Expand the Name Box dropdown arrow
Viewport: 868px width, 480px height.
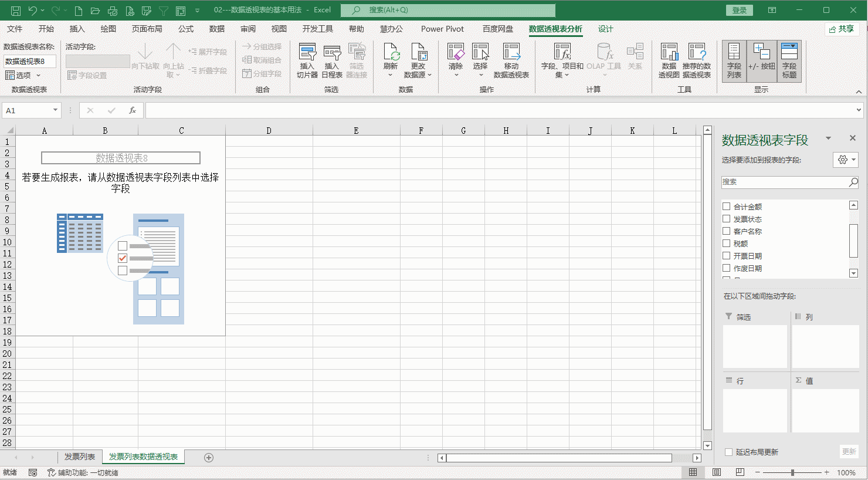click(55, 110)
